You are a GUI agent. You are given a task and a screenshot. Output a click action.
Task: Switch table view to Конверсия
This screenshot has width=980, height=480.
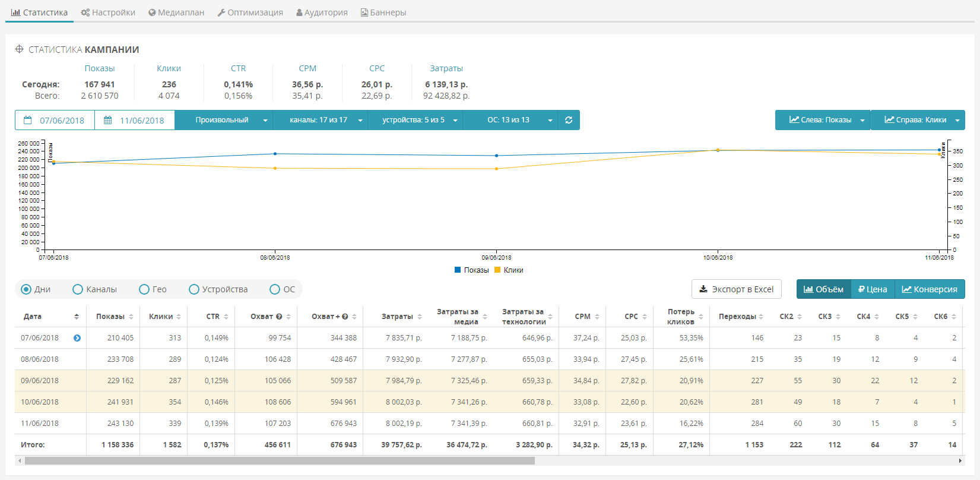pos(930,289)
